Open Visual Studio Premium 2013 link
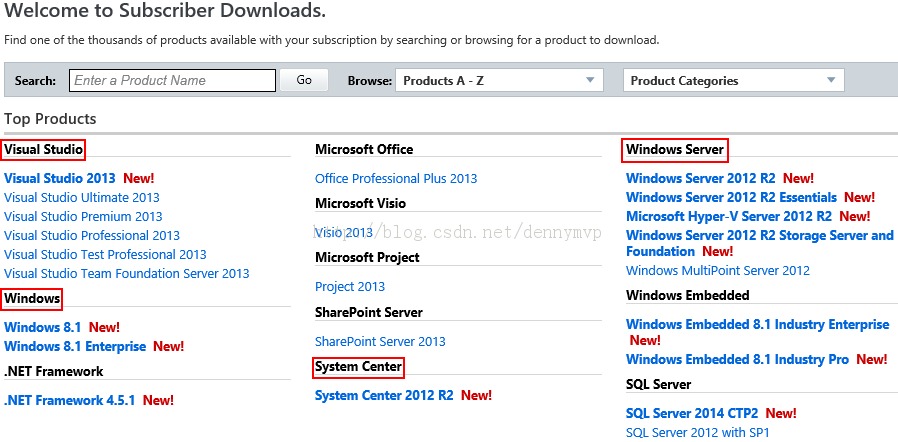This screenshot has height=442, width=898. click(83, 216)
